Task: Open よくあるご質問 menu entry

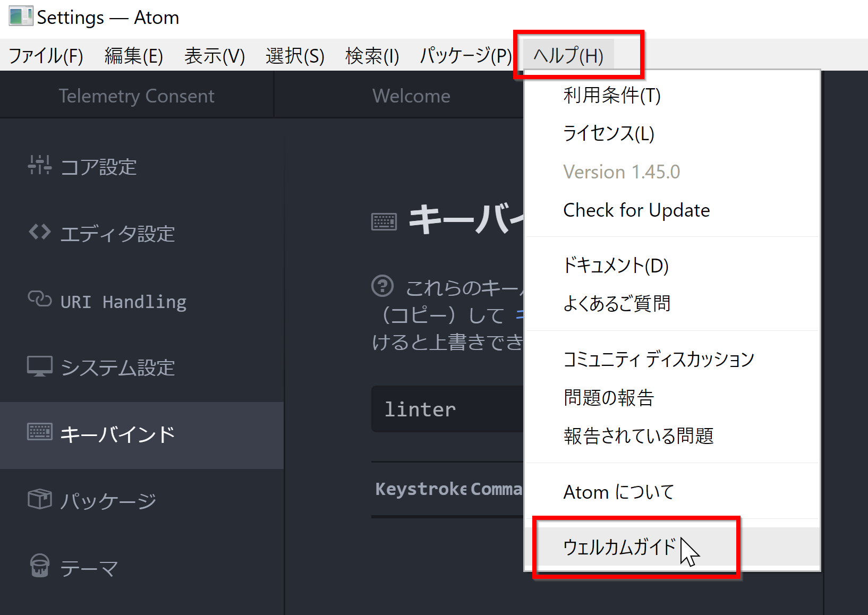Action: pyautogui.click(x=672, y=303)
